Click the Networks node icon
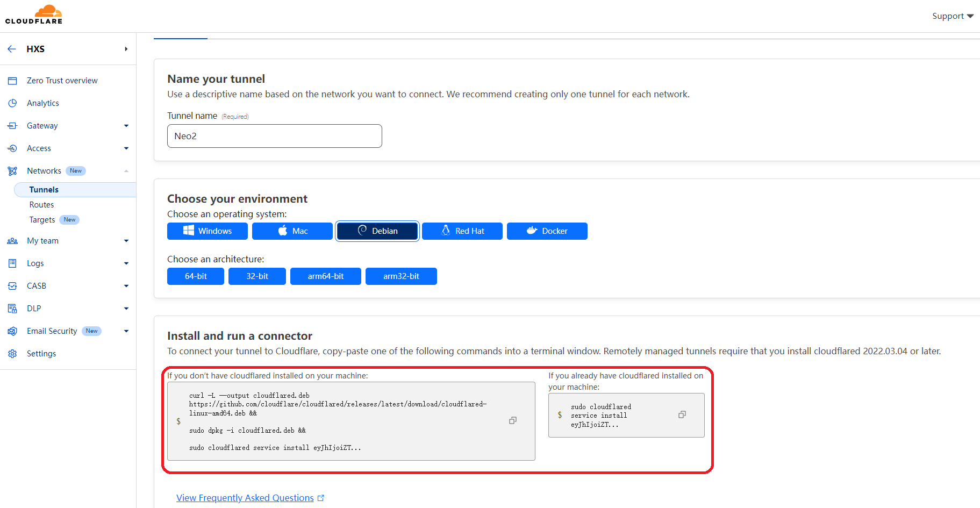Image resolution: width=980 pixels, height=508 pixels. [x=12, y=171]
